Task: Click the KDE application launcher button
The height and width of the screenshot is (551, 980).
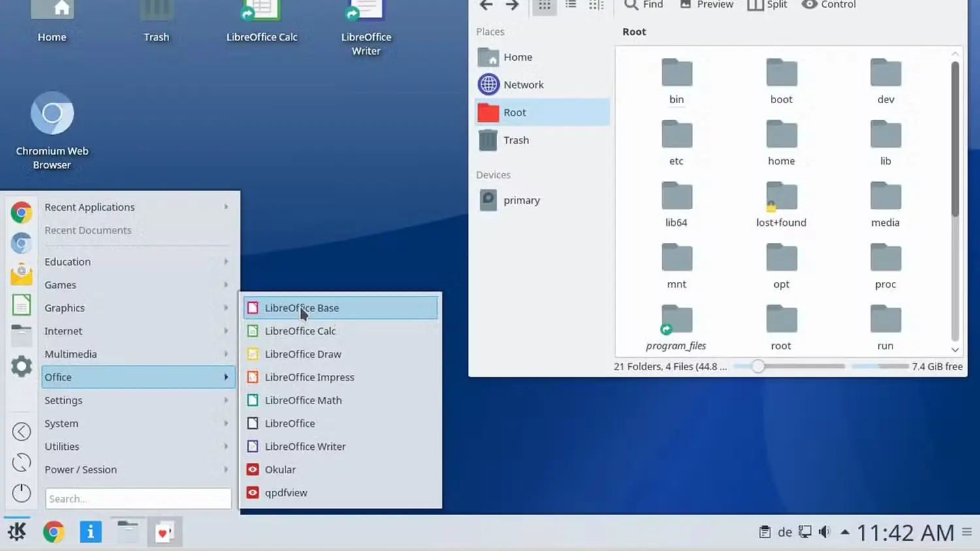Action: (x=18, y=532)
